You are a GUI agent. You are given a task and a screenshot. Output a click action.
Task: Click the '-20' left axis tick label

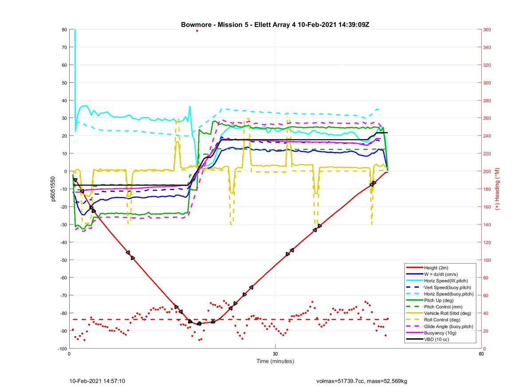pos(63,207)
